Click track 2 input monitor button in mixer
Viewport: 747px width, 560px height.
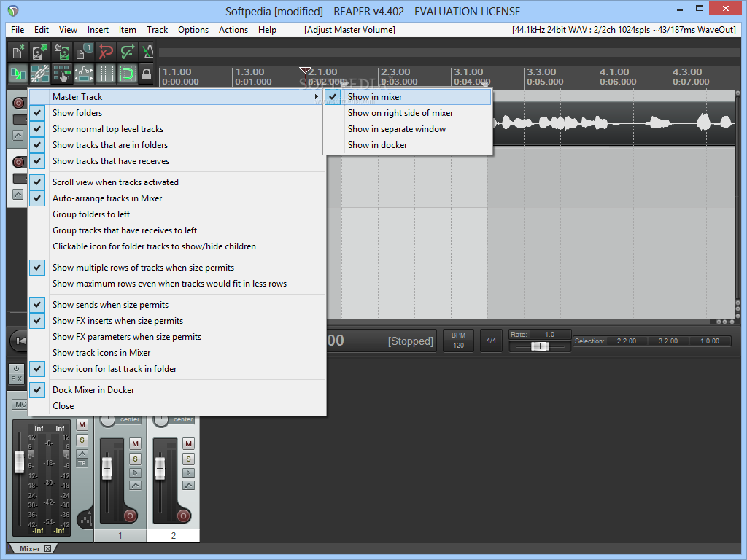[x=189, y=472]
